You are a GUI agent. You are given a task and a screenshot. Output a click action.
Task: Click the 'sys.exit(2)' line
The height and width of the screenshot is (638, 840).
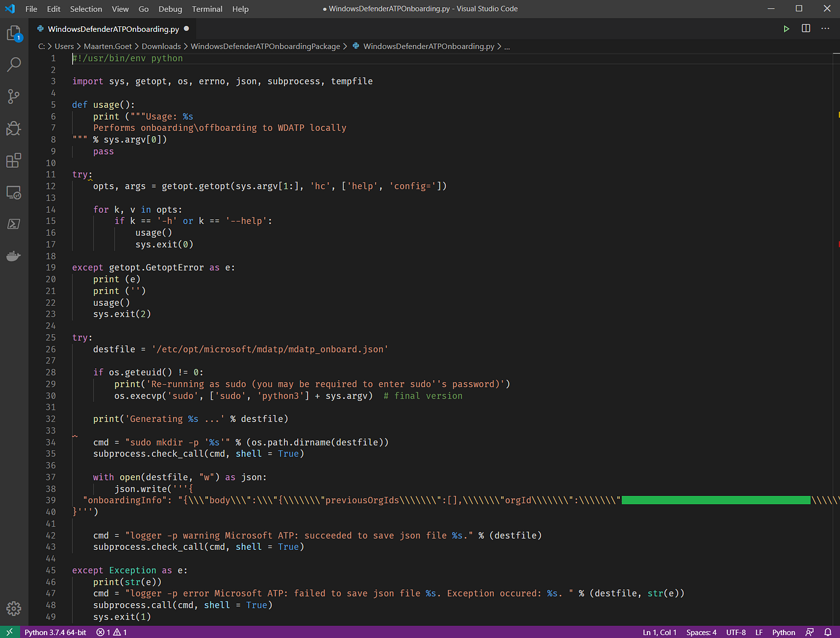[x=122, y=314]
